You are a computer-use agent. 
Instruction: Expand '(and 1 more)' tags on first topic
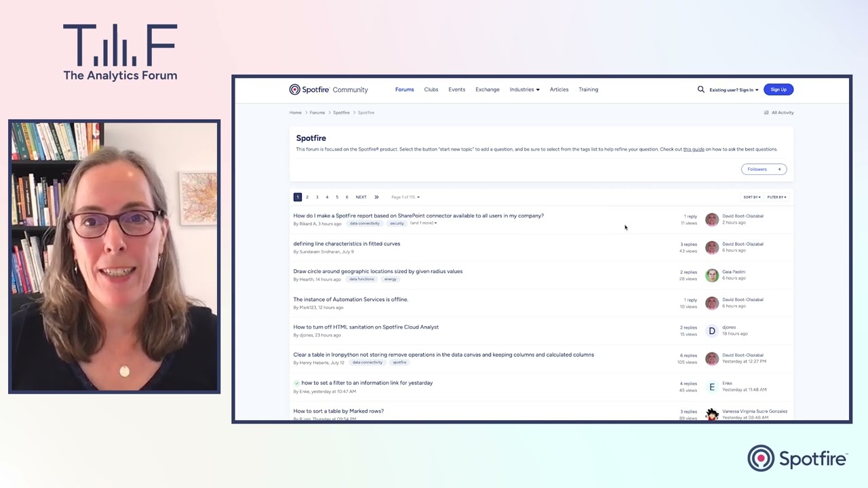pos(423,223)
